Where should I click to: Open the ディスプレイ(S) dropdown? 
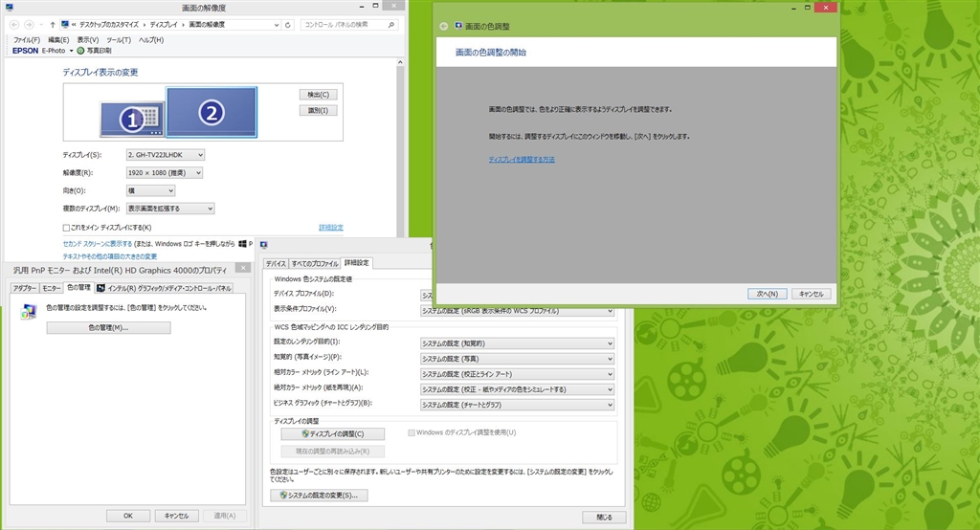166,155
